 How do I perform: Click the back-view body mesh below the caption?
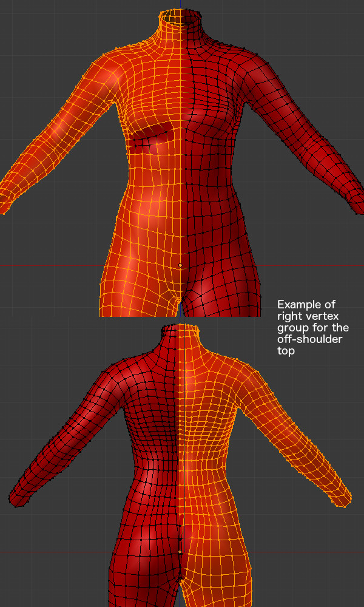pyautogui.click(x=180, y=464)
